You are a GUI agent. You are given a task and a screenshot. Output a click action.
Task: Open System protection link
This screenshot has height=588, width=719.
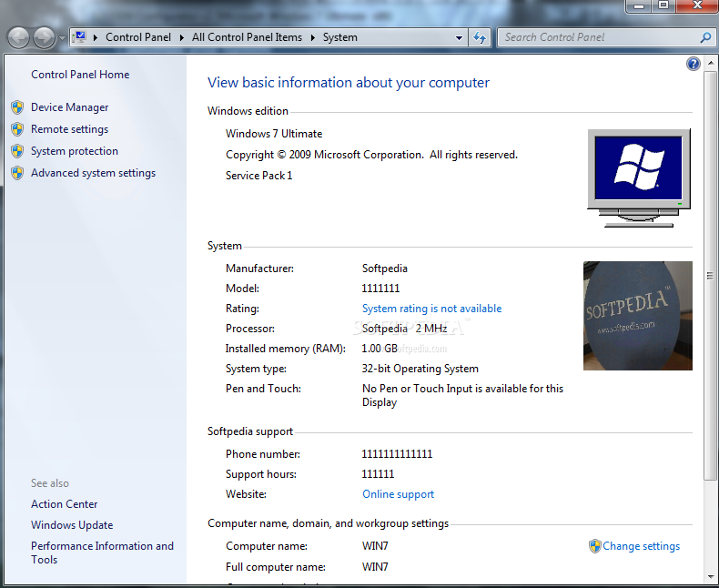[x=75, y=151]
